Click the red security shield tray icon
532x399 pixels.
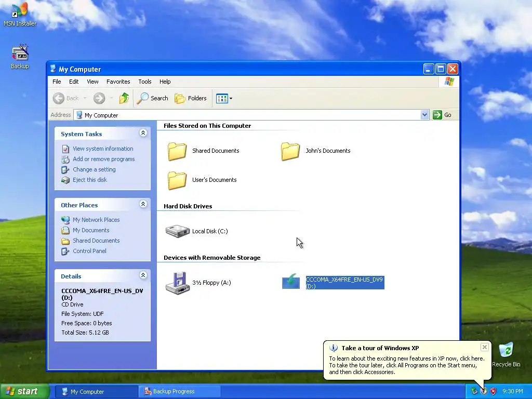point(493,392)
